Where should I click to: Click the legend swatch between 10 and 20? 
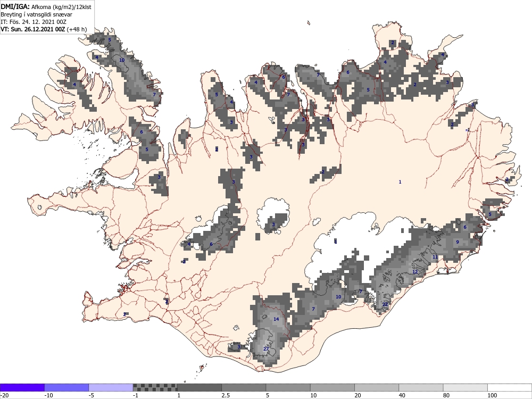coord(332,387)
